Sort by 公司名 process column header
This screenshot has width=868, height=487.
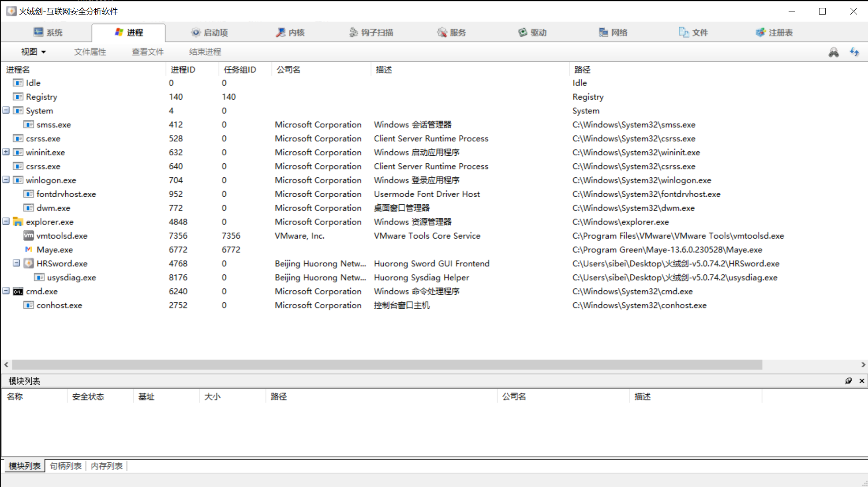pyautogui.click(x=321, y=69)
